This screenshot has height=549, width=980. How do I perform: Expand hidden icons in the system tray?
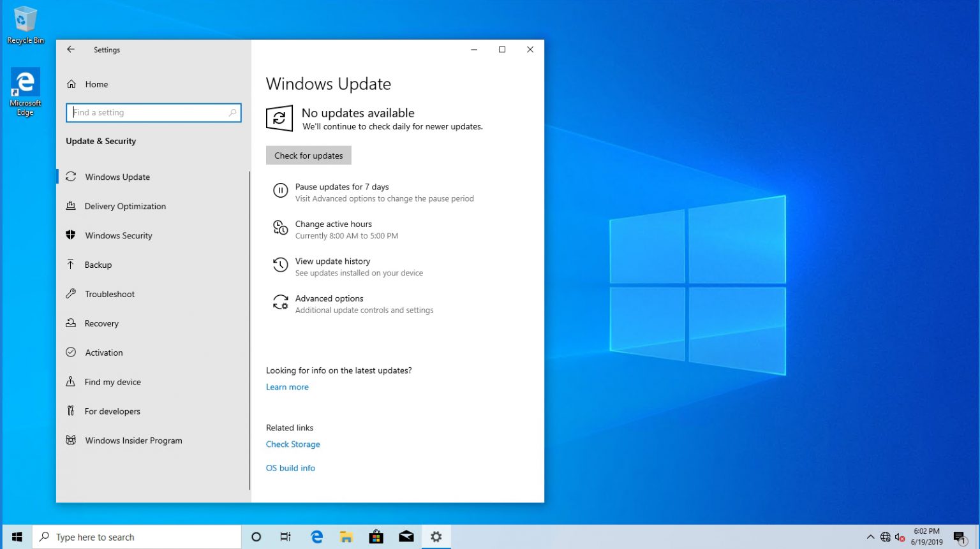(x=870, y=536)
